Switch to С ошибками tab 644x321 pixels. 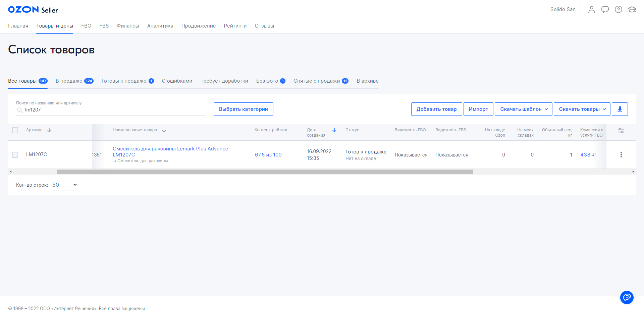point(177,81)
